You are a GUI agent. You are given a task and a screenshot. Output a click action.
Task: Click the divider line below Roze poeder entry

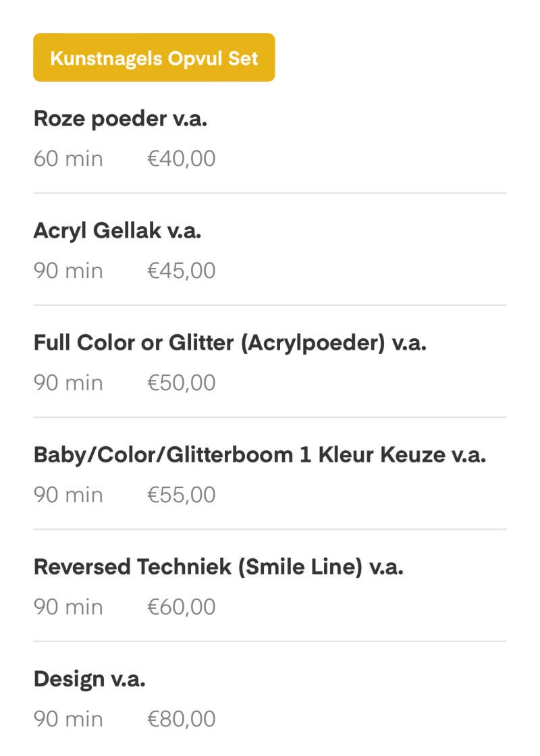(x=270, y=193)
